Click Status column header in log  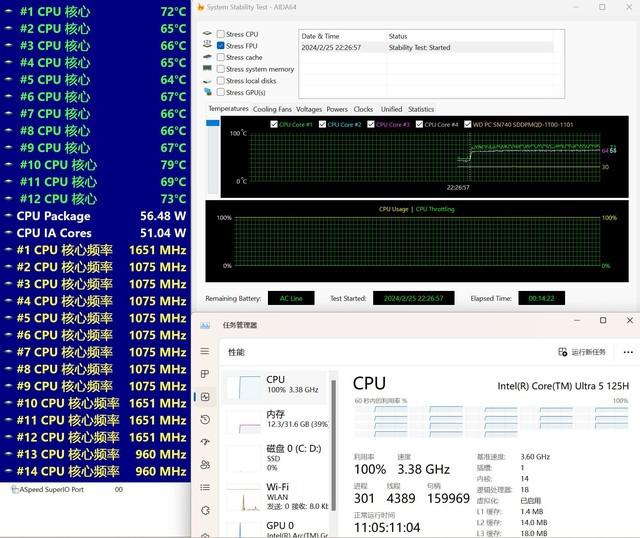(469, 36)
